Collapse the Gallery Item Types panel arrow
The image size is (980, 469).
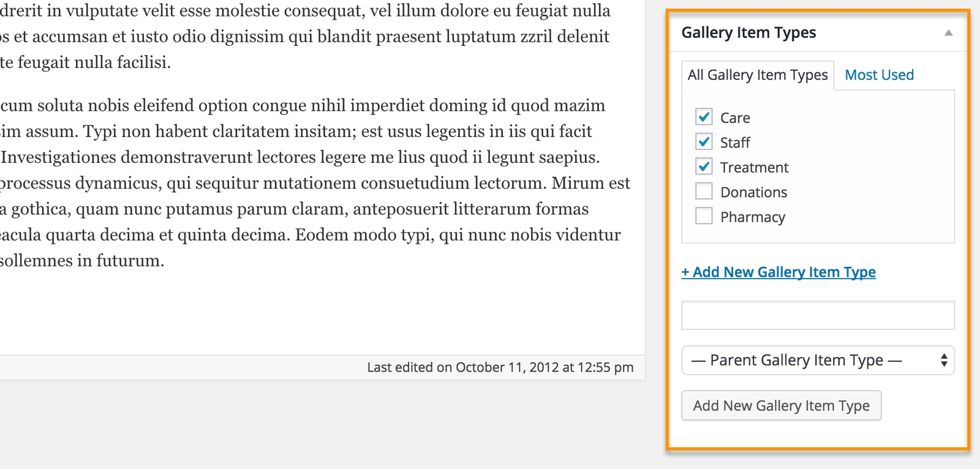pos(948,32)
